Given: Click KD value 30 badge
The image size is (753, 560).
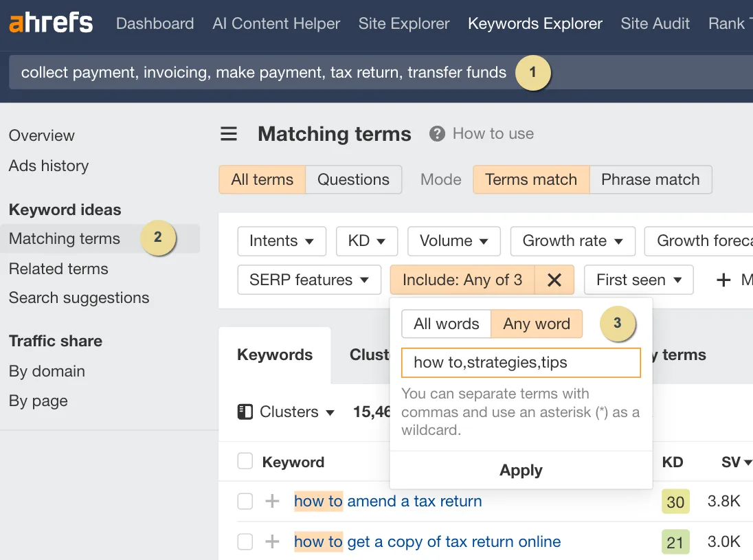Looking at the screenshot, I should pyautogui.click(x=675, y=502).
